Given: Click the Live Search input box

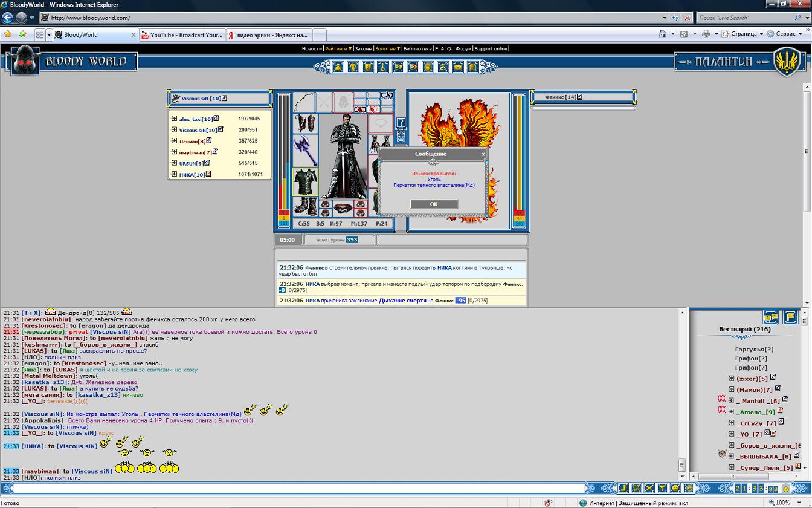Looking at the screenshot, I should (x=748, y=18).
